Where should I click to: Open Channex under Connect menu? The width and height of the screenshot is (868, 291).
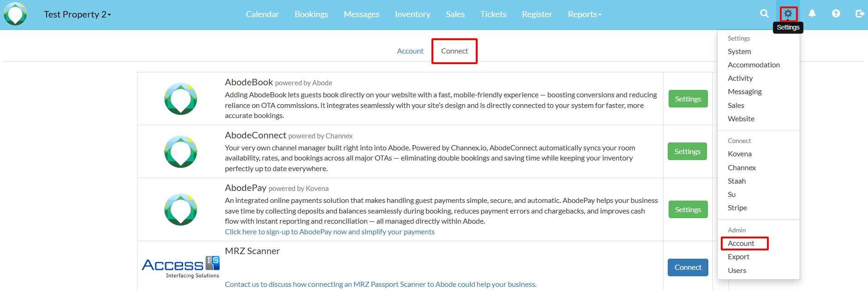(742, 168)
